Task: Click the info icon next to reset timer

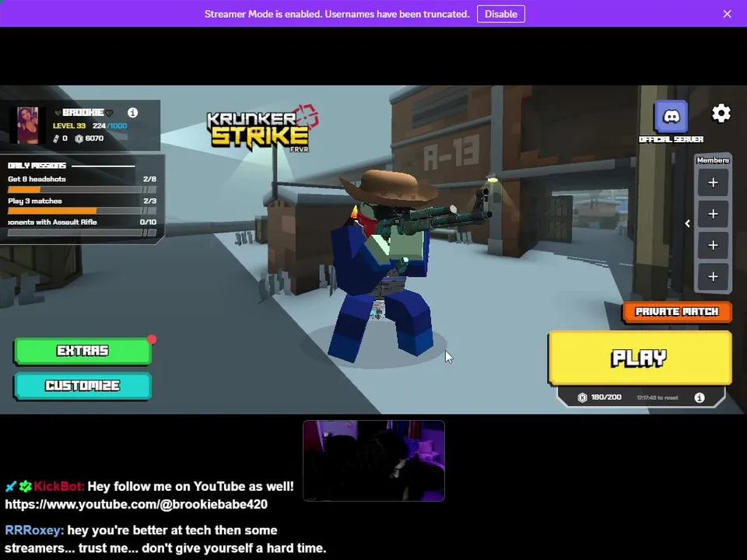Action: point(699,397)
